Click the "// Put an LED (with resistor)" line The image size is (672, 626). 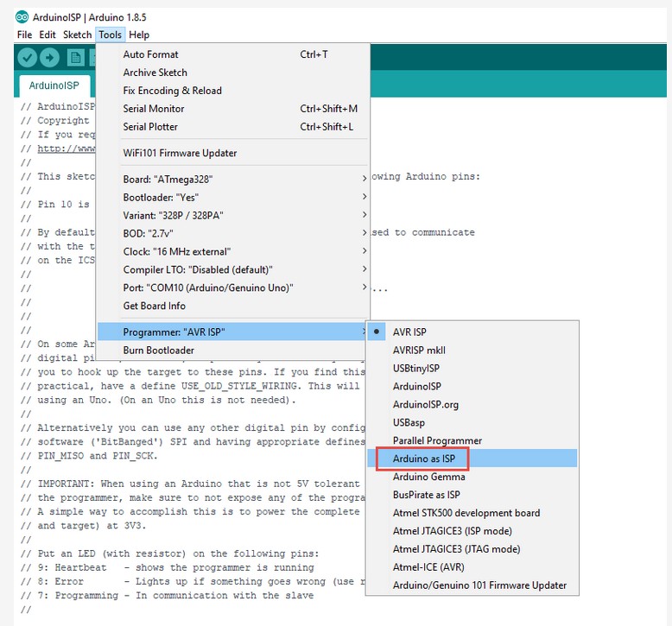(x=169, y=553)
